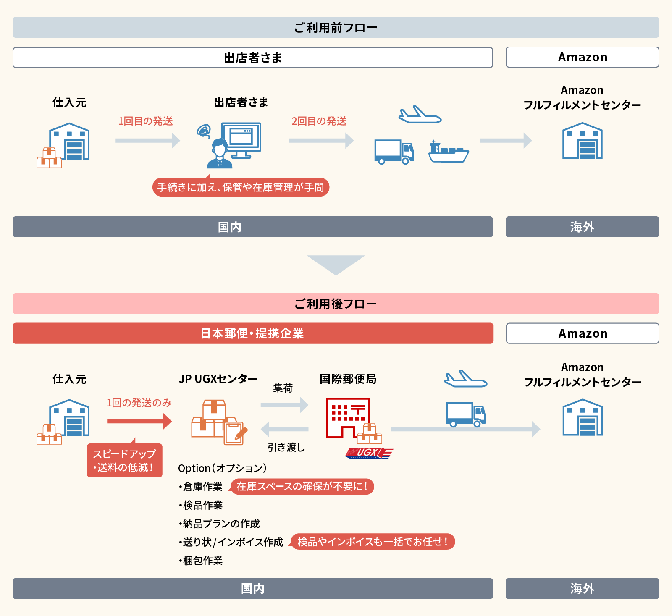
Task: Click the red 日本郵便・提携企業 bar
Action: coord(253,333)
